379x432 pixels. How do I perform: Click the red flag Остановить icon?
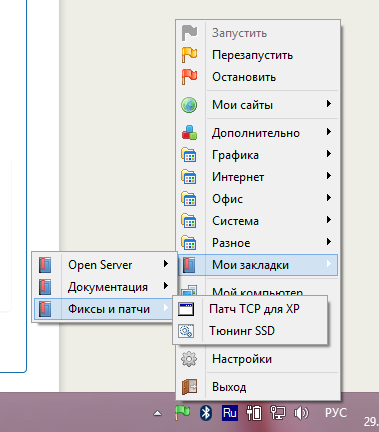coord(189,77)
